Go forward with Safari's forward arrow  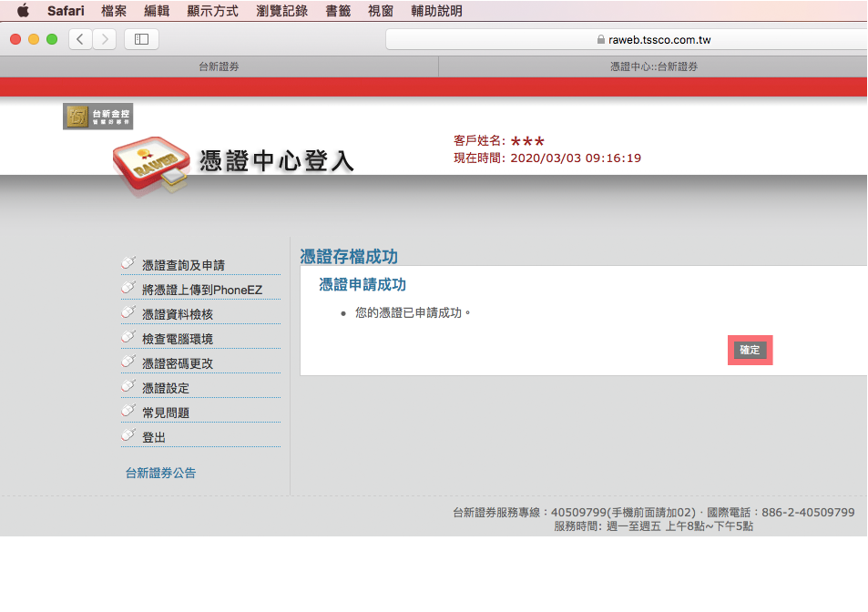tap(104, 39)
